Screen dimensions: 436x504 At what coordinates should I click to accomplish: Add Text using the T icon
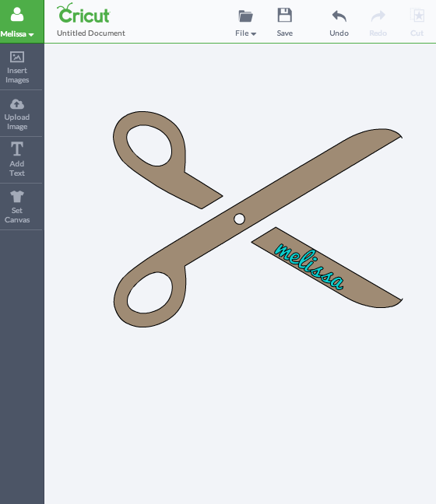tap(17, 149)
